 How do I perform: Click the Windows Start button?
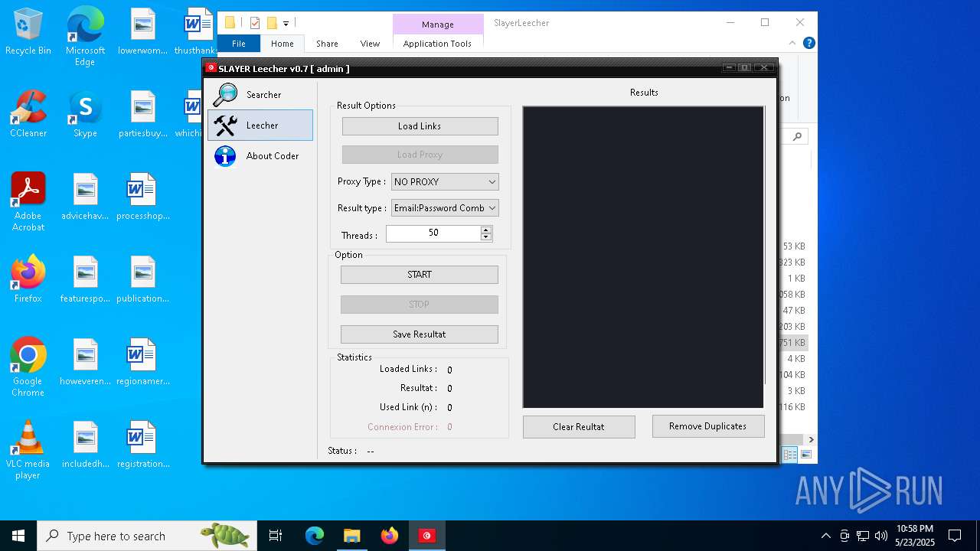click(x=18, y=536)
